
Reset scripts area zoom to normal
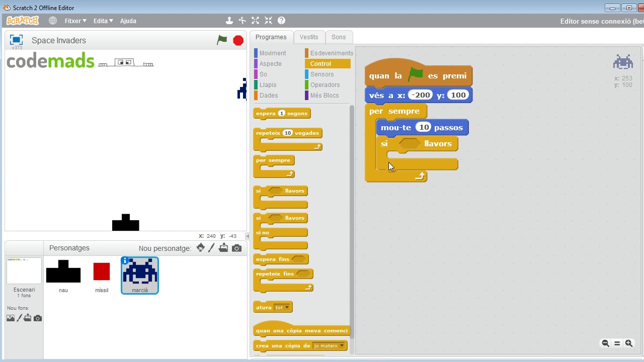pos(617,343)
